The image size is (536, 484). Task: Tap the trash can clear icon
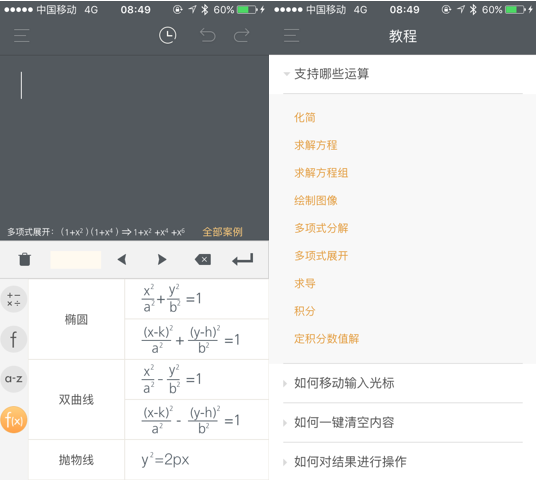pyautogui.click(x=25, y=259)
